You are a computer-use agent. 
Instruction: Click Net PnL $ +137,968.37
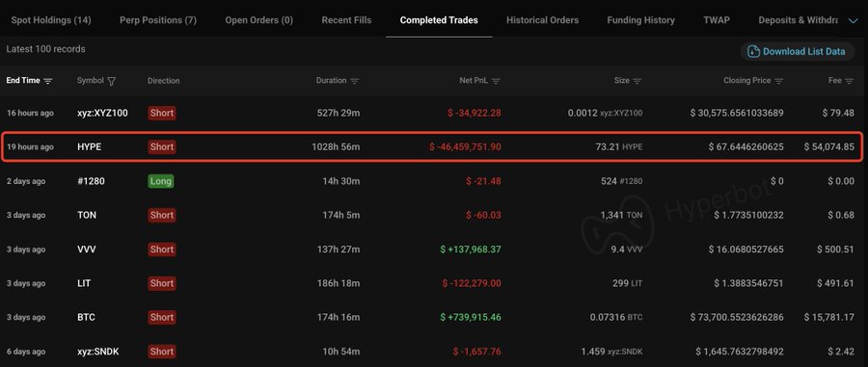[471, 249]
